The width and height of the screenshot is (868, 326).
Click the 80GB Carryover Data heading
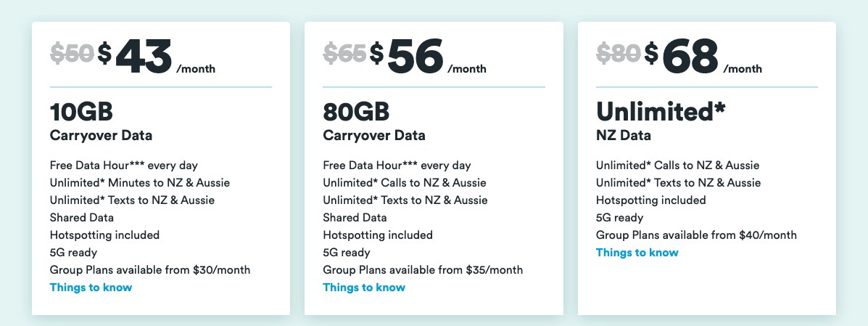[x=356, y=112]
